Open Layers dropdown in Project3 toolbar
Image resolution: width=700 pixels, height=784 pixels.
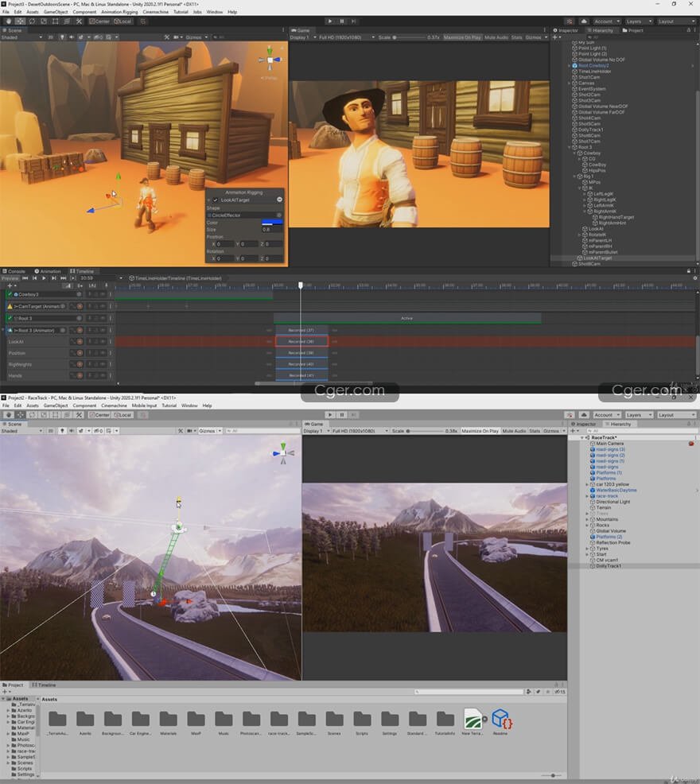pyautogui.click(x=639, y=21)
